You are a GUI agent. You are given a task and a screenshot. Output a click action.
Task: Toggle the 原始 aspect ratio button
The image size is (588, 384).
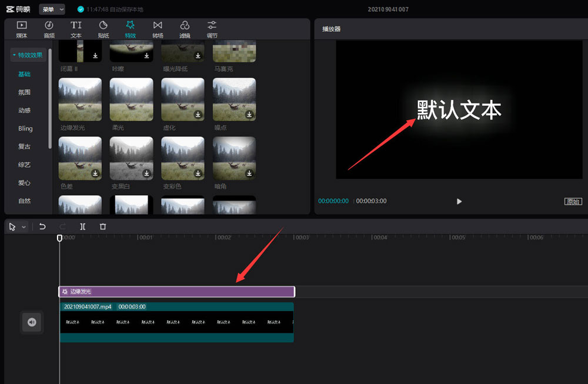[x=573, y=201]
